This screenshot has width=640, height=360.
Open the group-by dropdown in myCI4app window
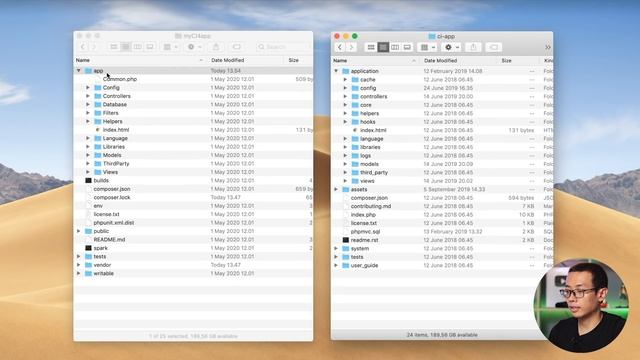(x=170, y=47)
